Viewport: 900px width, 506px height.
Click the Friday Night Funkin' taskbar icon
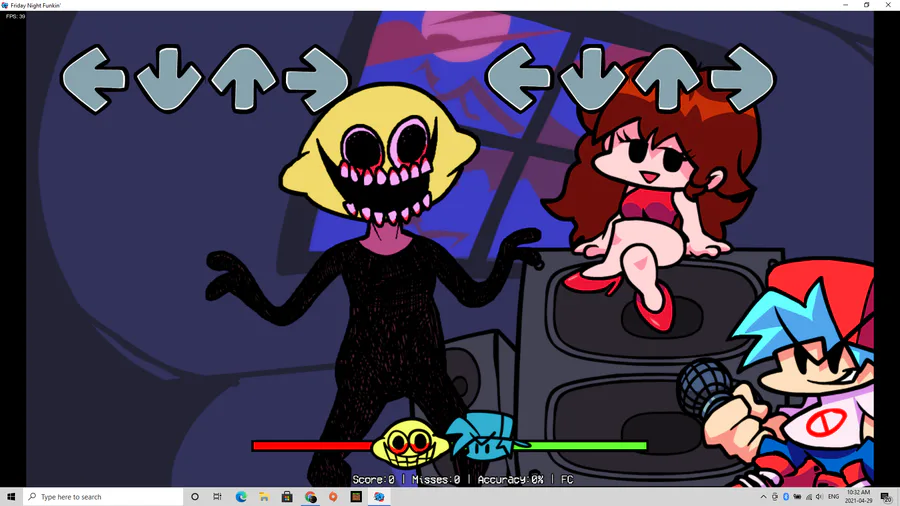pos(379,497)
